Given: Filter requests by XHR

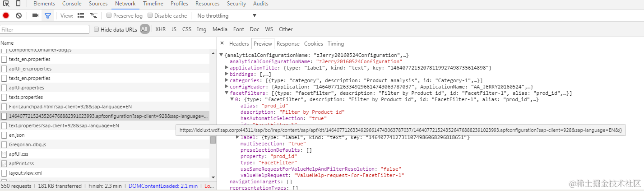Looking at the screenshot, I should 160,29.
